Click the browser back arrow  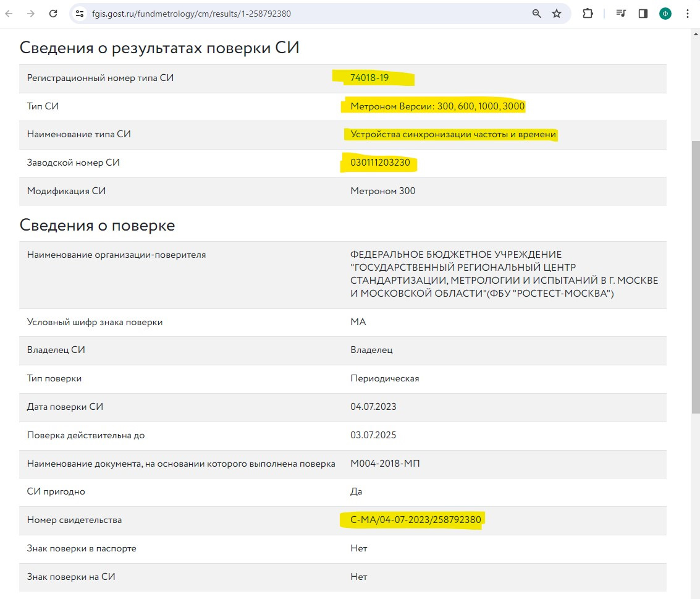tap(9, 14)
